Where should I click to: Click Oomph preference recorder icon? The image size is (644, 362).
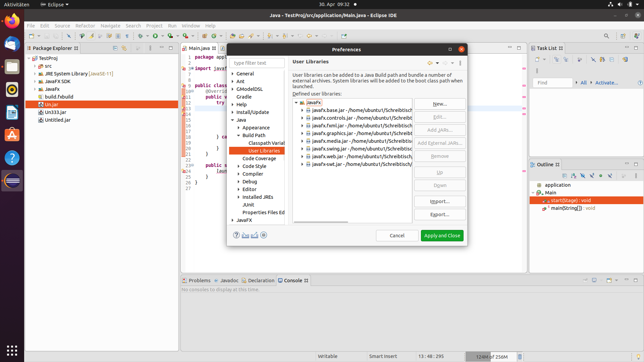pyautogui.click(x=264, y=235)
